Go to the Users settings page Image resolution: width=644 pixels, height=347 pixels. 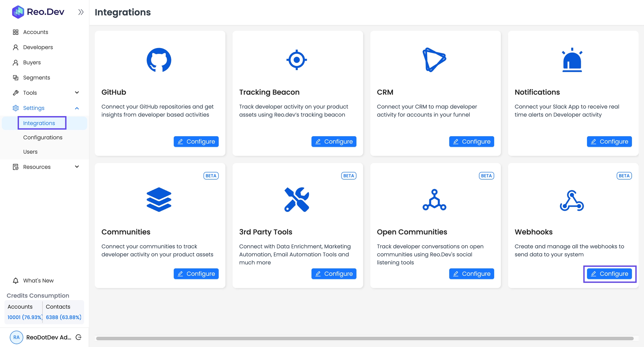[30, 152]
